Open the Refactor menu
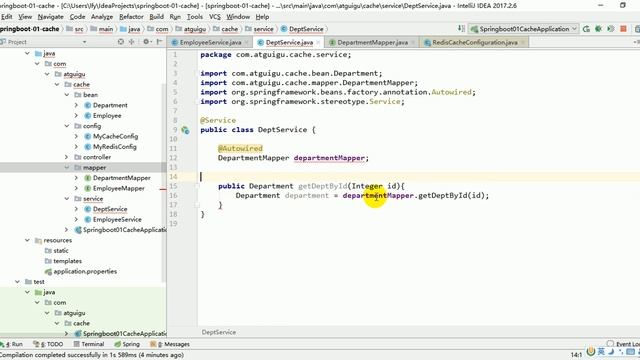The width and height of the screenshot is (640, 360). click(x=131, y=17)
